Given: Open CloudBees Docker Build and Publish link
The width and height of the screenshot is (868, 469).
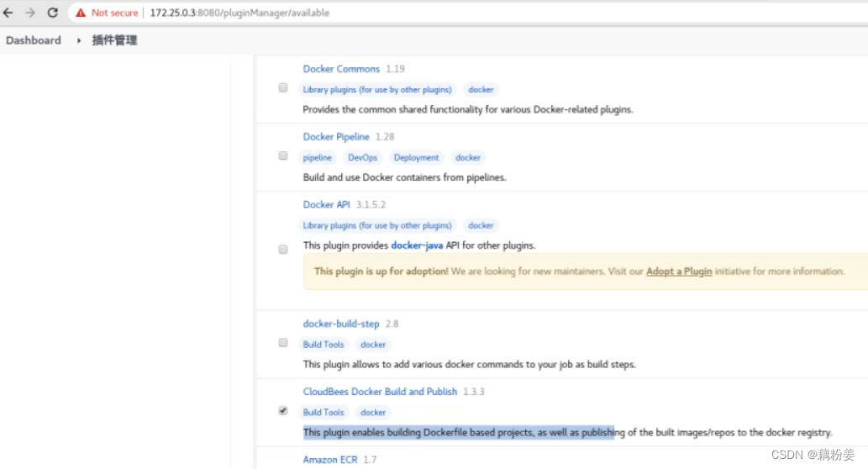Looking at the screenshot, I should (380, 392).
